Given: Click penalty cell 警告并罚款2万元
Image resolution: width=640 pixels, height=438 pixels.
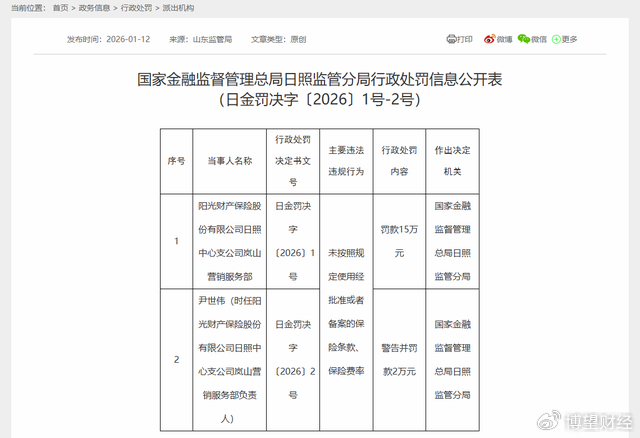Looking at the screenshot, I should point(399,360).
